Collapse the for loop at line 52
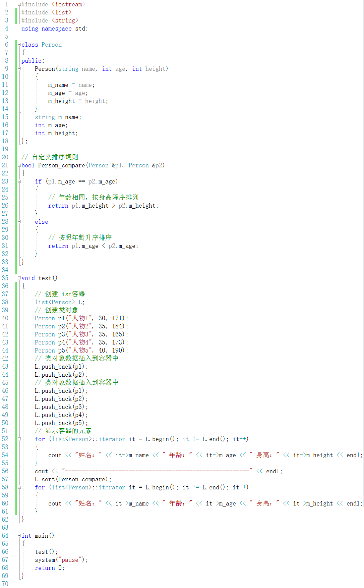The image size is (364, 588). 19,439
